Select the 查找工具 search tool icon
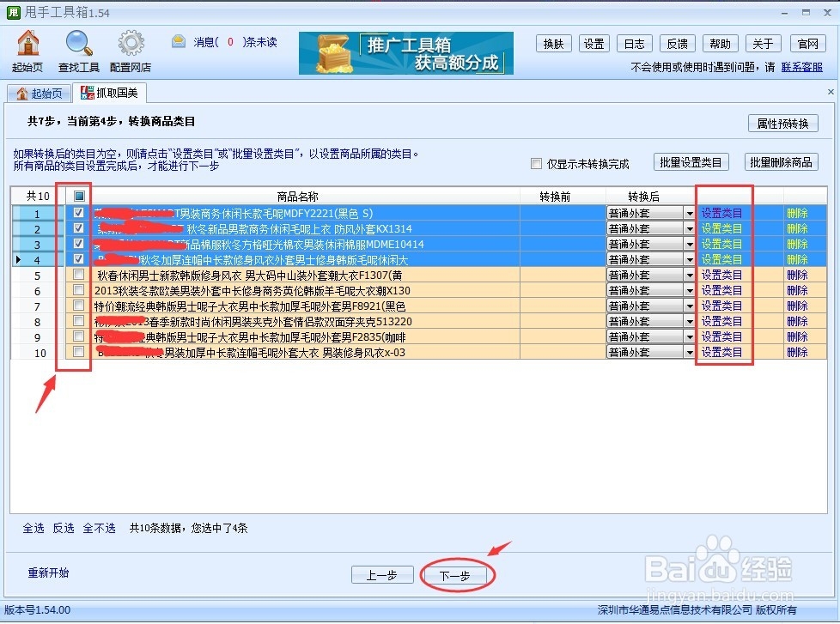Viewport: 840px width, 624px height. coord(78,47)
